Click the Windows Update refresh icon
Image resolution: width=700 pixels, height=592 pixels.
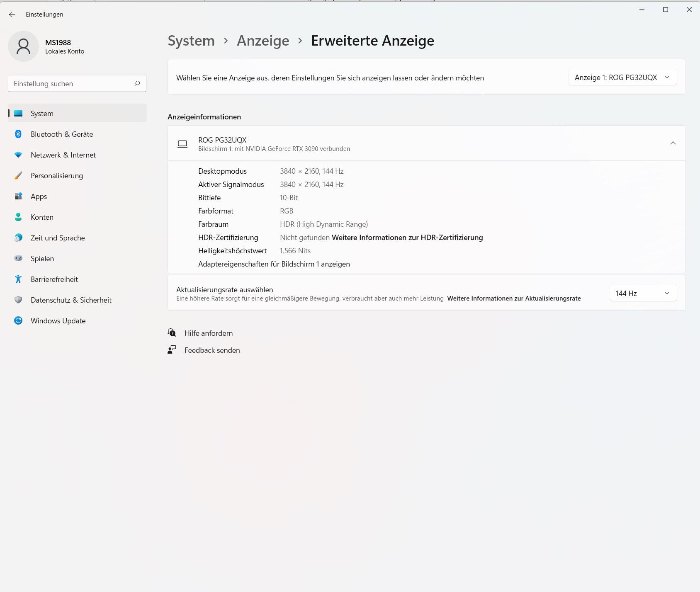(18, 320)
